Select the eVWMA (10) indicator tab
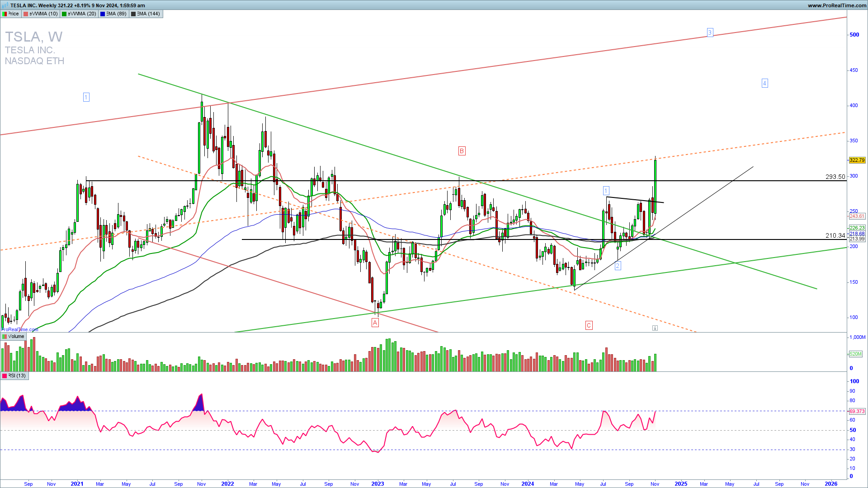The width and height of the screenshot is (868, 488). click(x=41, y=14)
